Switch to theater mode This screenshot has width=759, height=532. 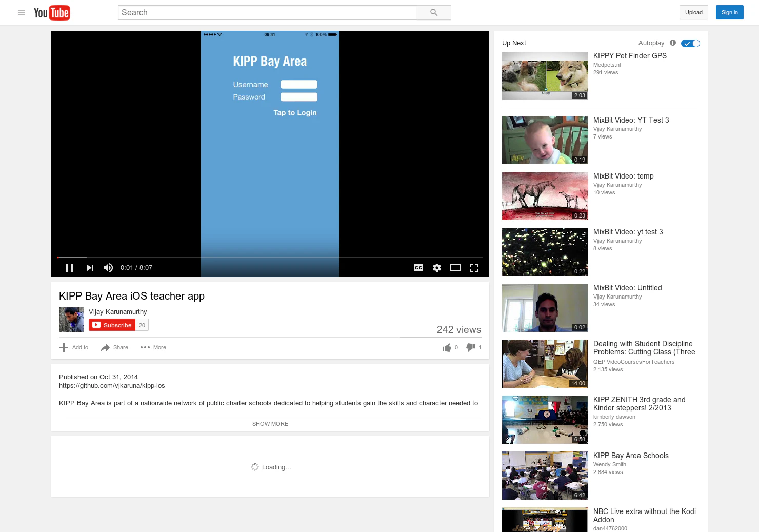click(455, 268)
